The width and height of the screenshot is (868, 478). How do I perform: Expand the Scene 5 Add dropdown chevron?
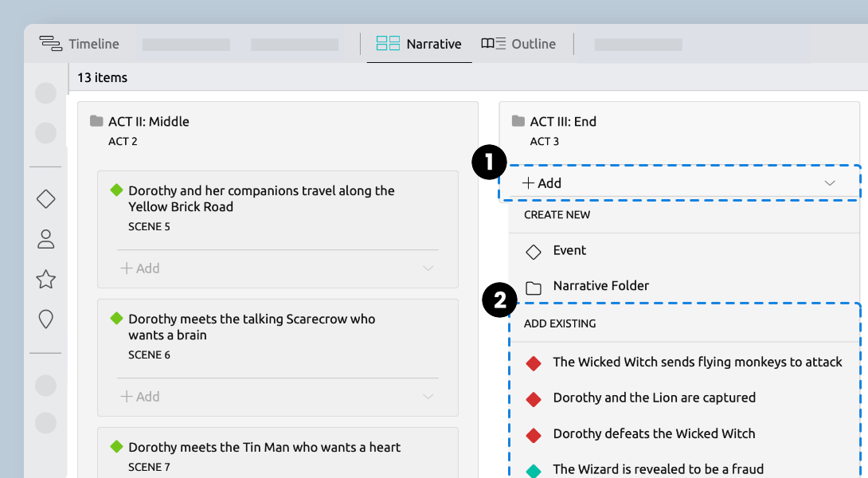(428, 268)
